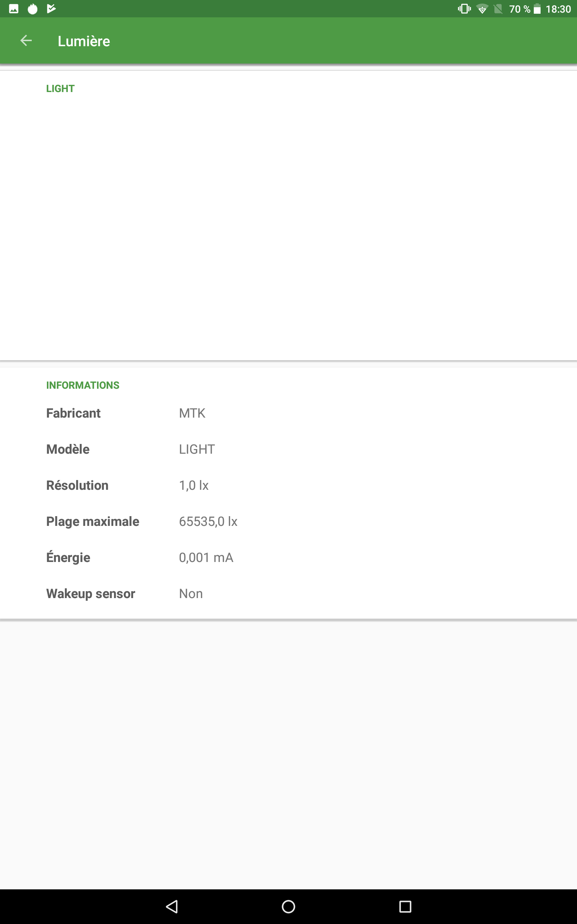Tap the vibrate mode status icon

point(464,9)
